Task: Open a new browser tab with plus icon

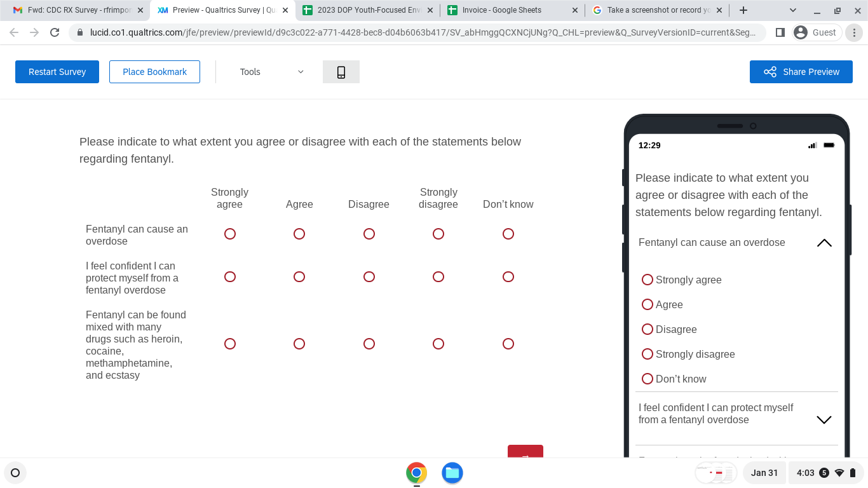Action: 743,10
